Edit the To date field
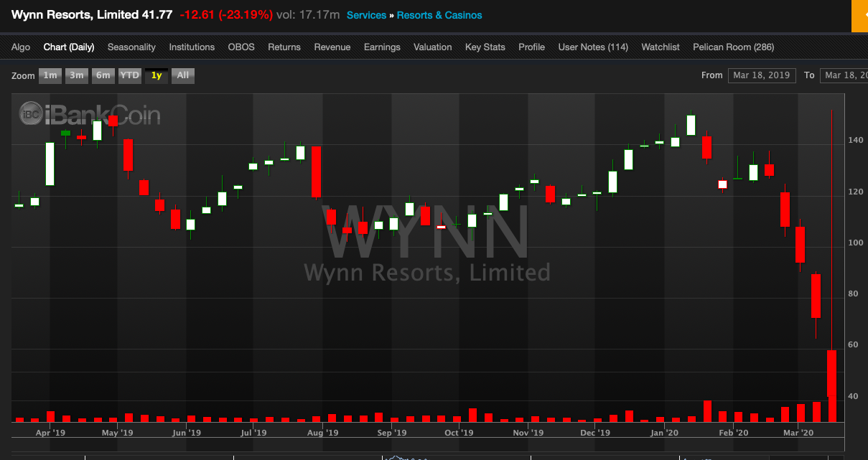The image size is (868, 460). click(844, 75)
